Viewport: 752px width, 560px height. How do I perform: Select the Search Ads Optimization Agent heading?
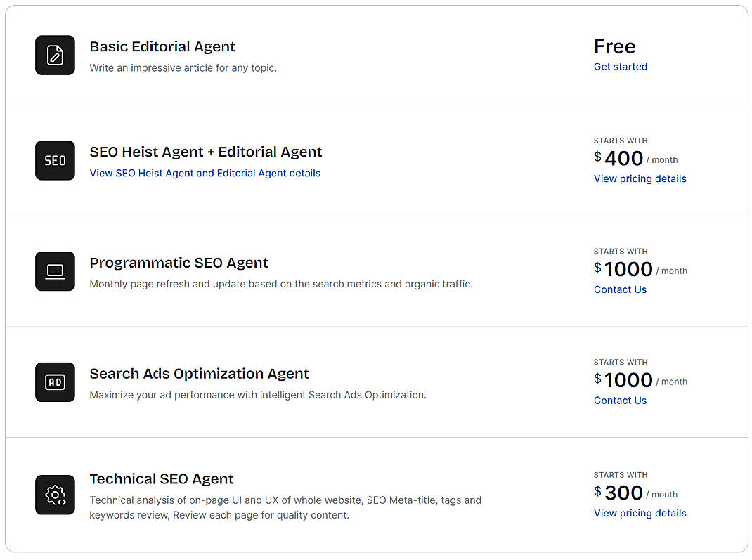[199, 374]
